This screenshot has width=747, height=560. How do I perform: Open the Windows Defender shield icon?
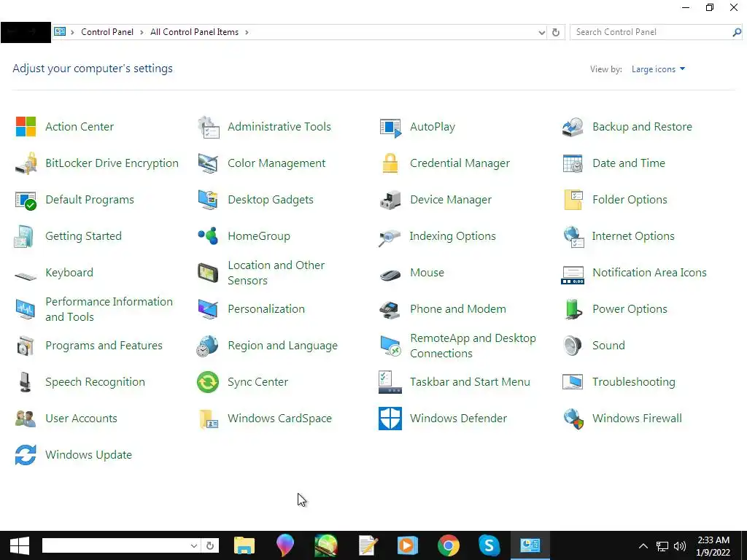[x=390, y=419]
